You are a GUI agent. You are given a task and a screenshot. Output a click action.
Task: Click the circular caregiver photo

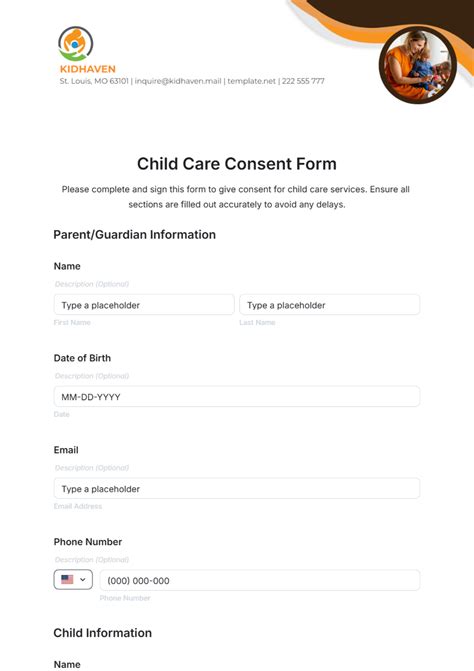click(418, 65)
